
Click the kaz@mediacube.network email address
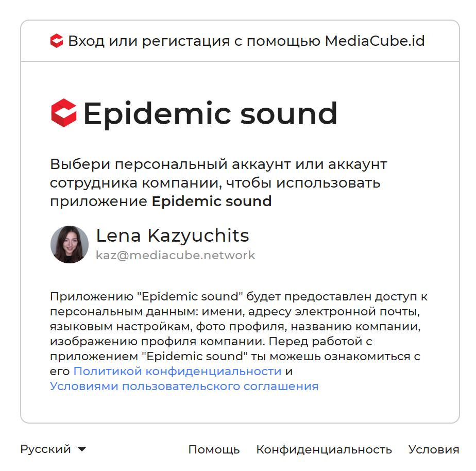point(176,255)
